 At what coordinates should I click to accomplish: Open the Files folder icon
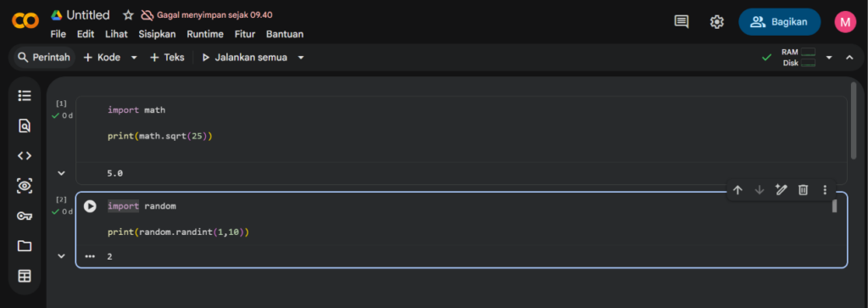point(25,246)
